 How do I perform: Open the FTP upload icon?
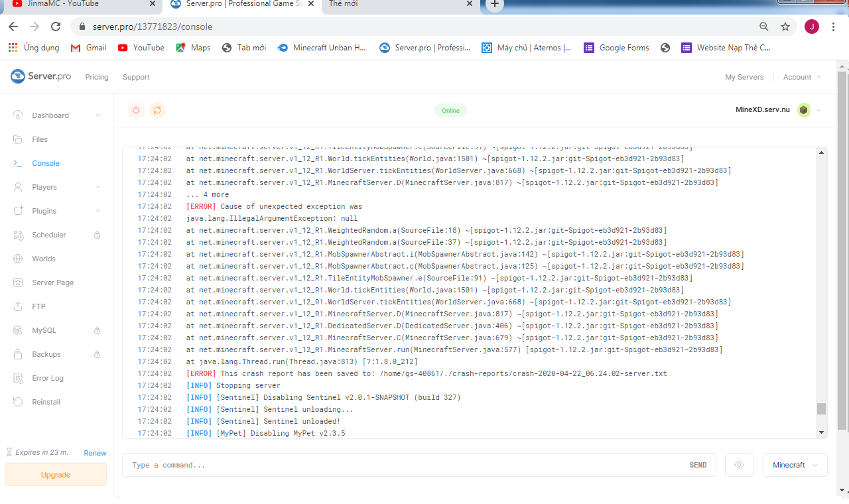click(x=19, y=306)
